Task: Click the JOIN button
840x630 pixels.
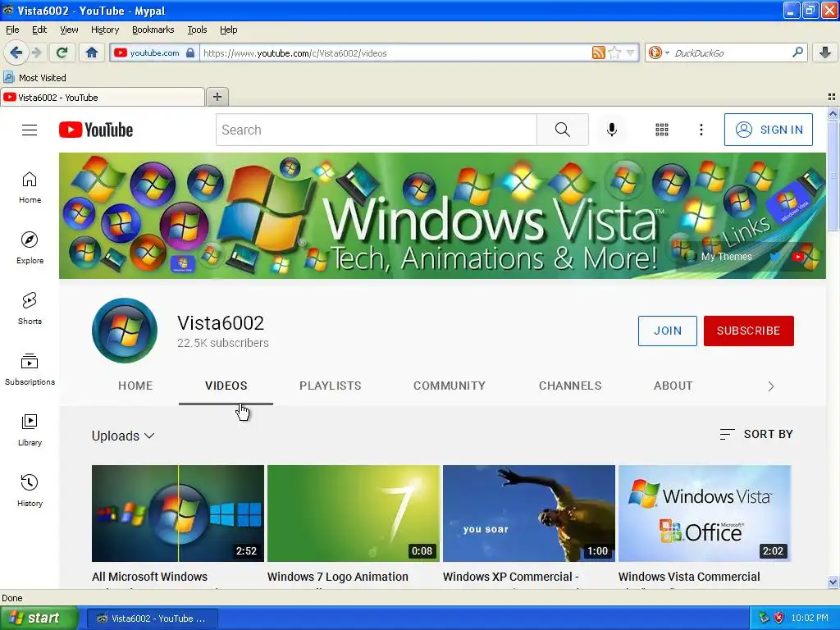Action: (668, 331)
